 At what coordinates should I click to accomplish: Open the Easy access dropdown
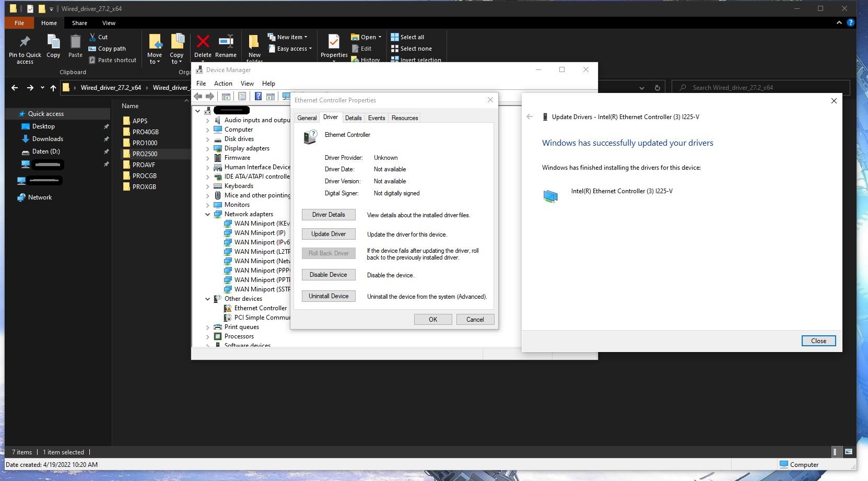tap(290, 49)
